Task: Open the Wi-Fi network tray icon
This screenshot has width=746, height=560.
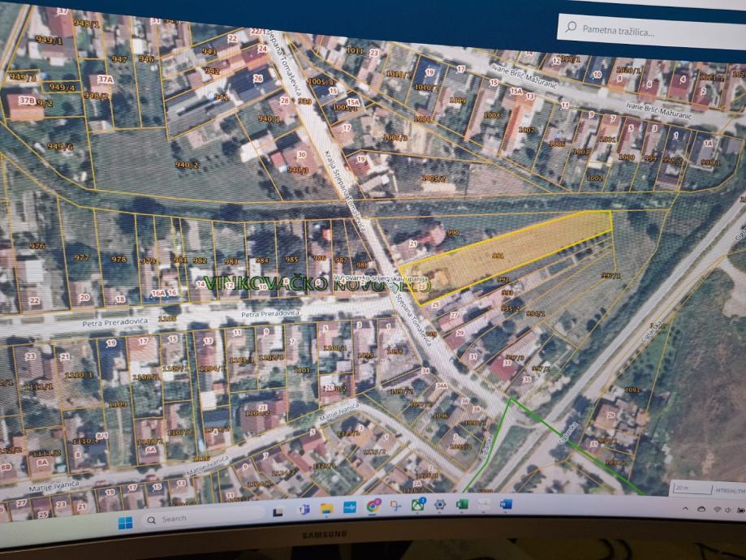Action: [x=716, y=510]
